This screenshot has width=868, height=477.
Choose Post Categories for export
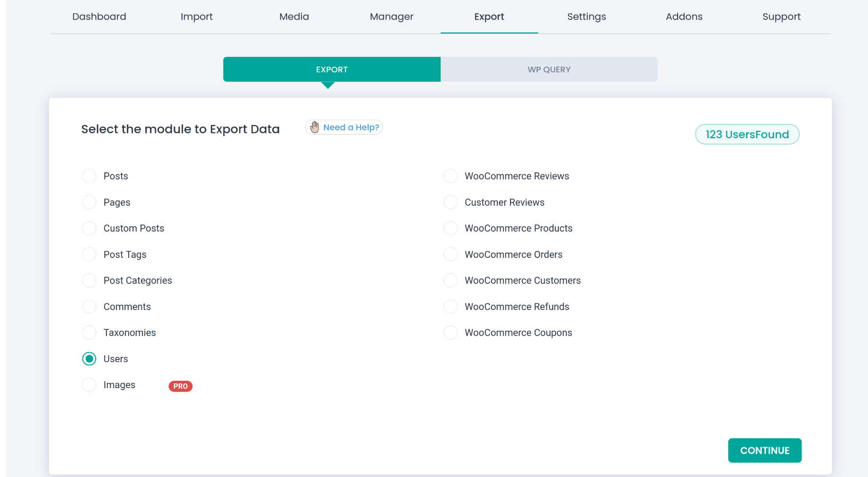89,280
